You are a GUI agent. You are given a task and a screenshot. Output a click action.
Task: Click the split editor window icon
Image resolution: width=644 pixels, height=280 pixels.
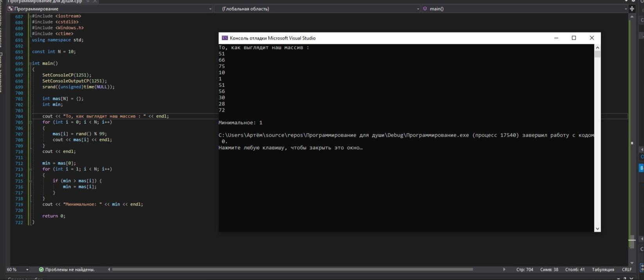click(632, 9)
